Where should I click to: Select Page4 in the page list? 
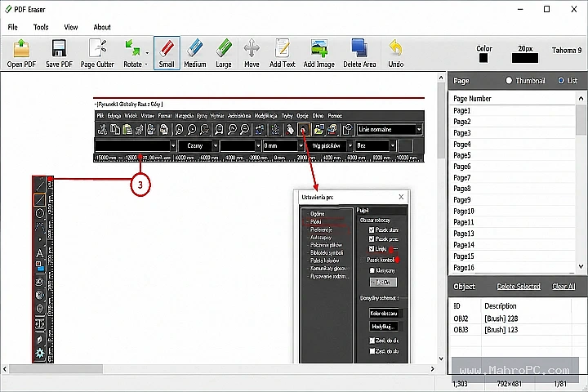click(x=512, y=144)
